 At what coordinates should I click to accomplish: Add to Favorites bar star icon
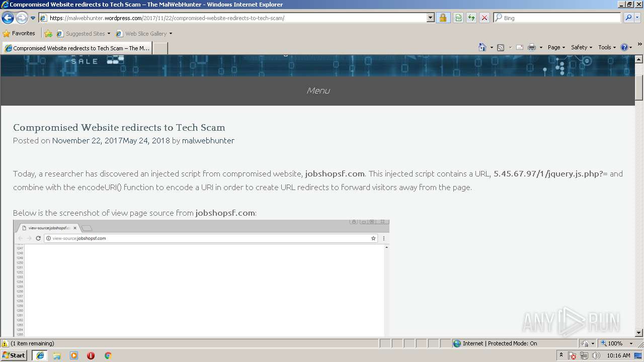48,34
